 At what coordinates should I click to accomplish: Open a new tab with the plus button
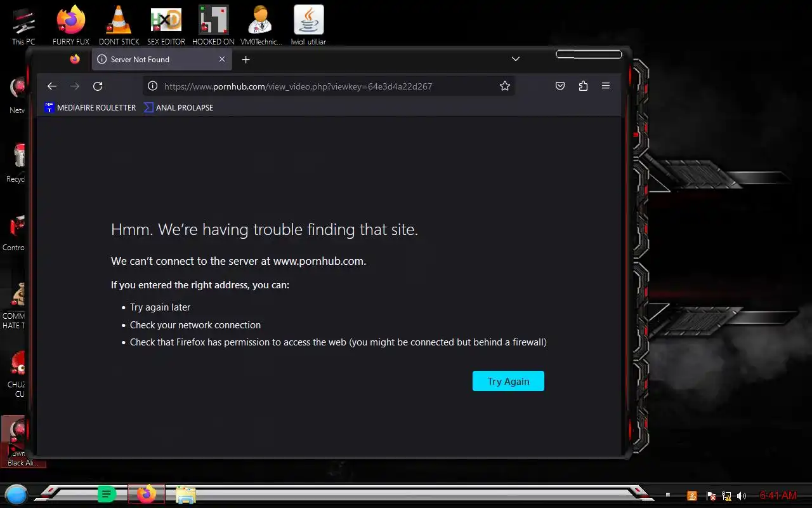[x=246, y=60]
